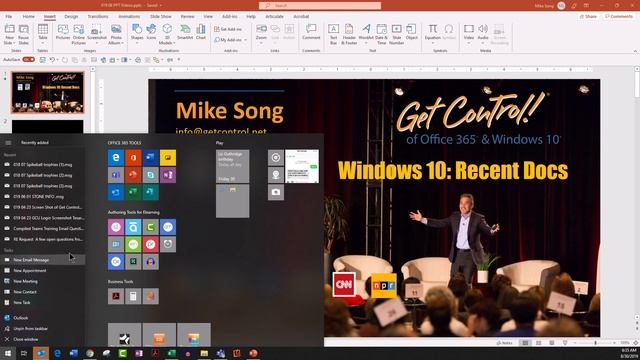
Task: Click the Save icon in Quick Access
Action: 42,60
